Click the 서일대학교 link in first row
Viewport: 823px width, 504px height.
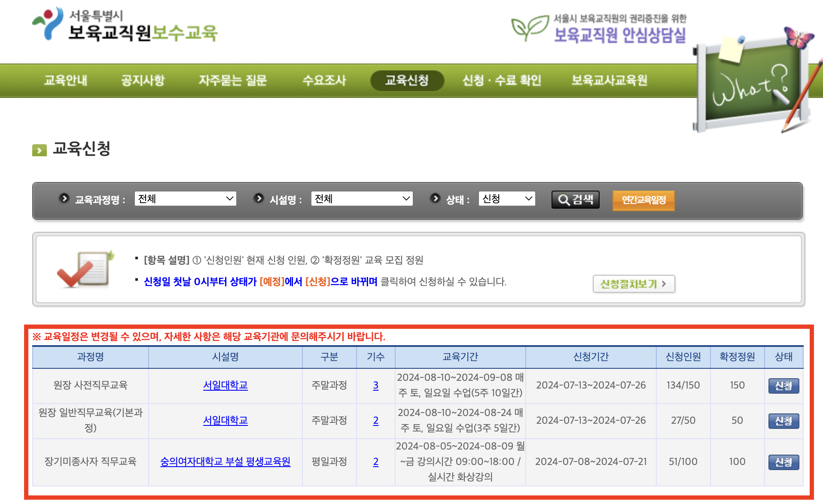225,386
